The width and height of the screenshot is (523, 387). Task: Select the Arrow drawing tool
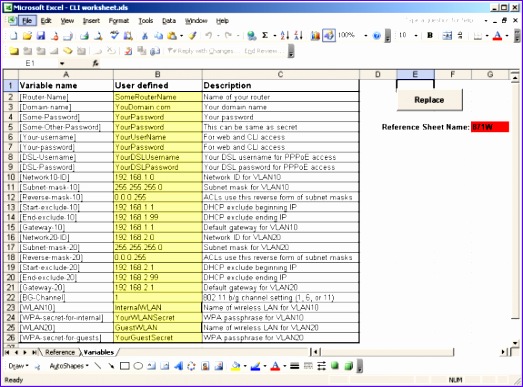pos(111,366)
